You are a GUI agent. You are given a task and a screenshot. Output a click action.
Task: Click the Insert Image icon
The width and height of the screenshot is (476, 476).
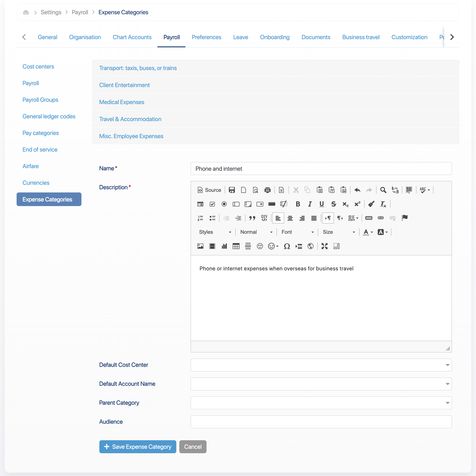click(x=200, y=246)
